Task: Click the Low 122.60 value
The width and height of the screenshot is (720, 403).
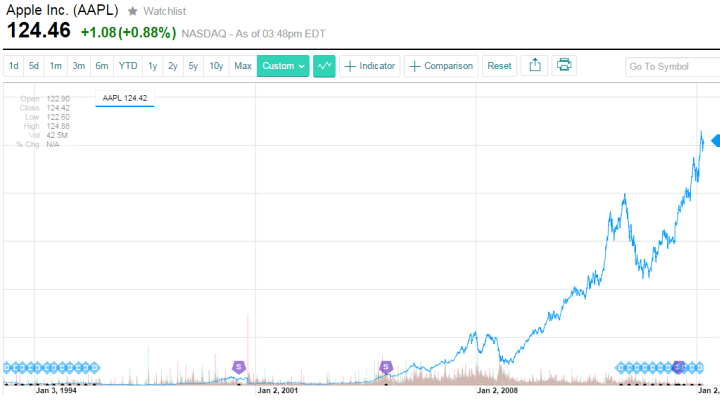Action: (58, 117)
